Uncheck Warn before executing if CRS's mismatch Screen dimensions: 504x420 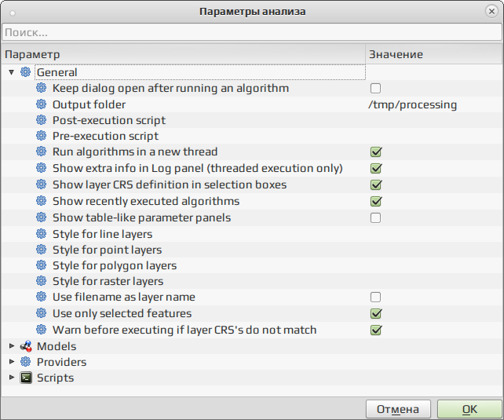click(x=376, y=330)
